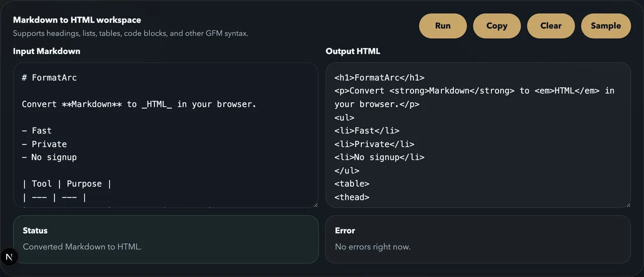Focus the Output HTML text area

(478, 135)
